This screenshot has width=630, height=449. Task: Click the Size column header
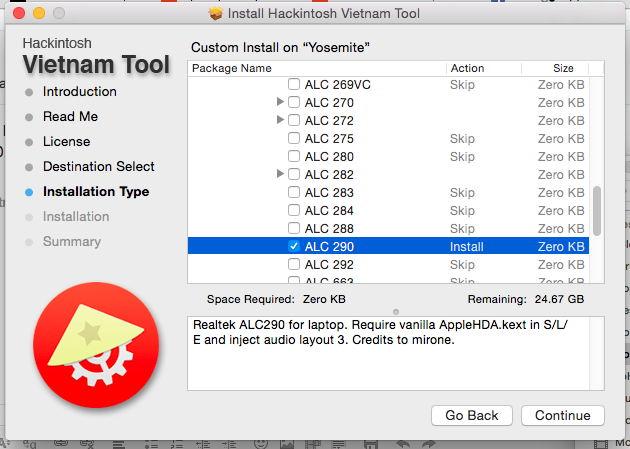point(563,68)
